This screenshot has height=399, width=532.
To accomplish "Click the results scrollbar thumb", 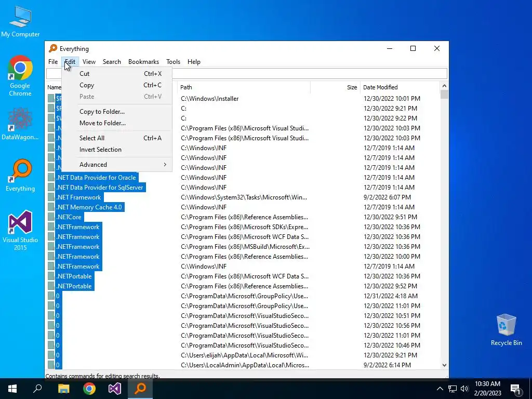I will tap(444, 95).
